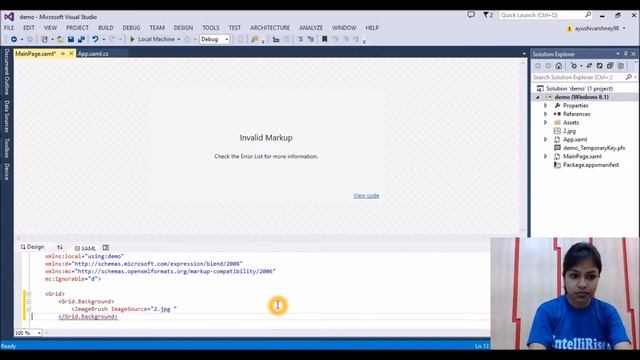Screen dimensions: 640x360
Task: Open the ayushivarshney98 account dropdown
Action: 624,29
